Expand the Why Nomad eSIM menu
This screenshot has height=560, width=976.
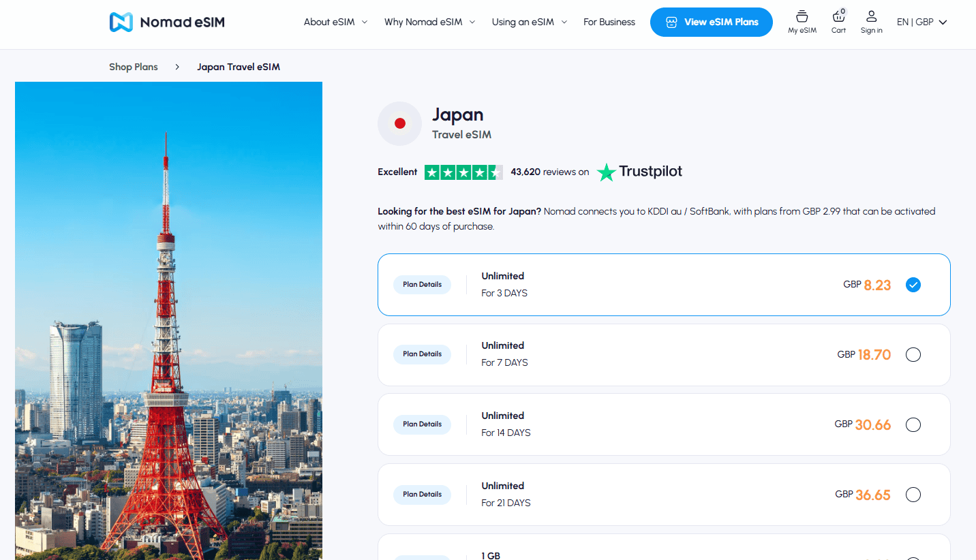[429, 22]
